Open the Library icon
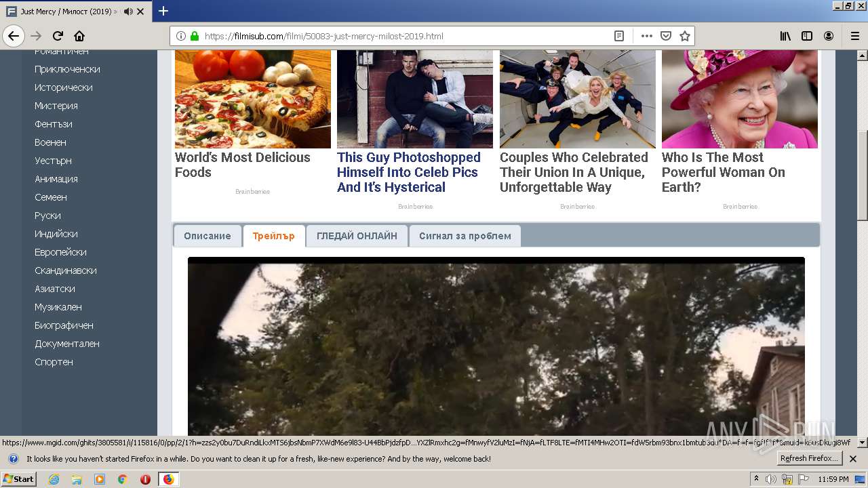Image resolution: width=868 pixels, height=488 pixels. tap(785, 36)
